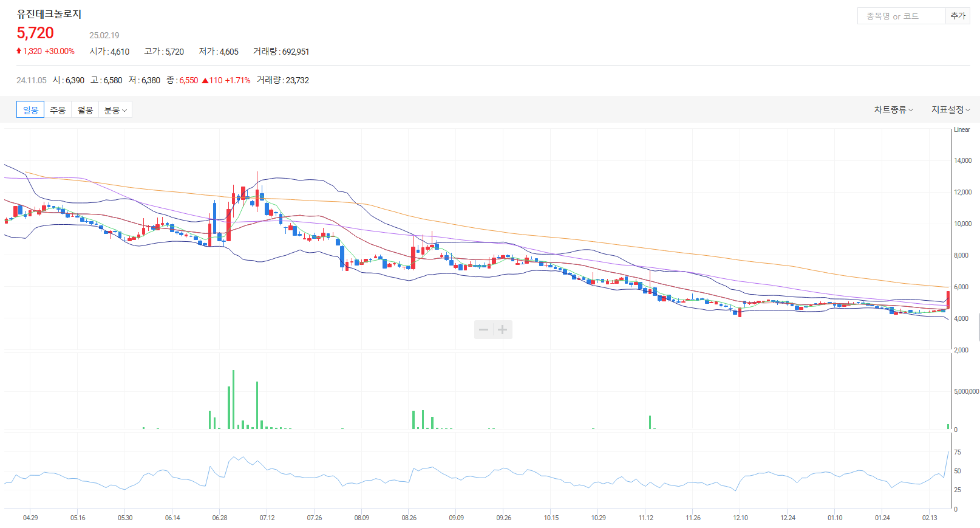Select the hover date 24.11.05
Screen dimensions: 980x528
32,80
